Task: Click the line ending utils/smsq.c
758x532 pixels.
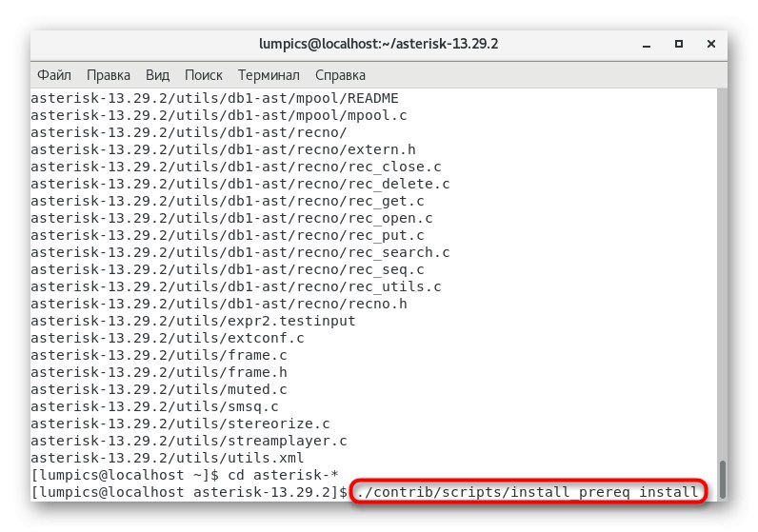Action: click(x=154, y=407)
